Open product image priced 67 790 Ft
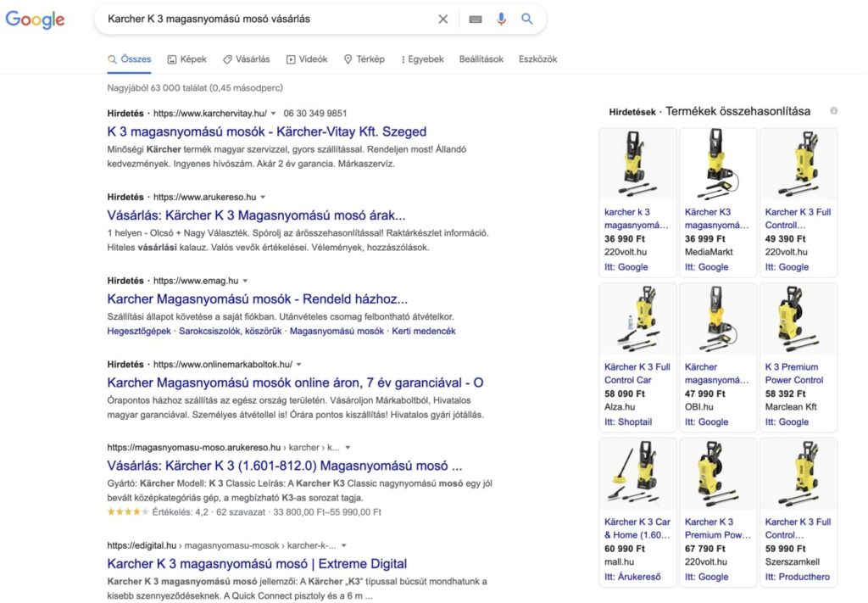The height and width of the screenshot is (603, 868). [x=718, y=474]
